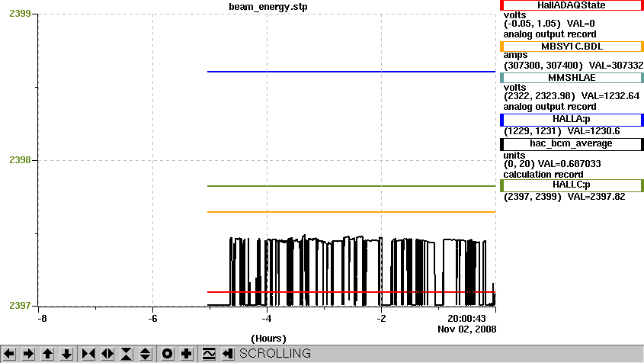The width and height of the screenshot is (644, 363).
Task: Click the plus icon in the toolbar
Action: click(187, 354)
